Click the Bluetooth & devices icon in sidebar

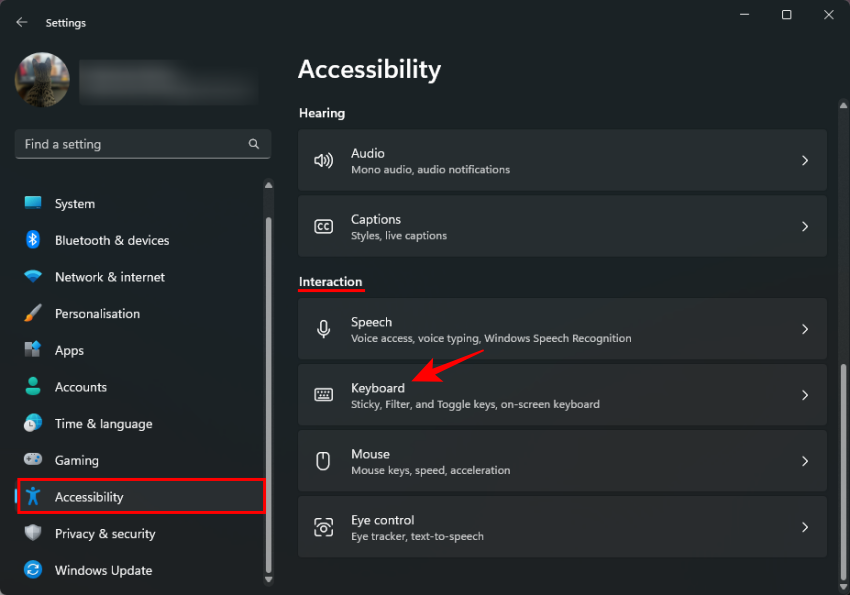tap(36, 240)
